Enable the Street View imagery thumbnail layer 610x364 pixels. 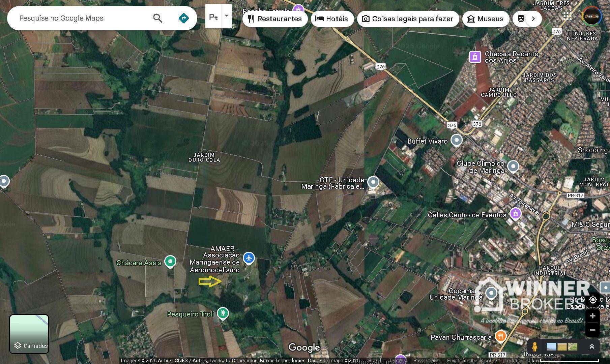pyautogui.click(x=552, y=346)
